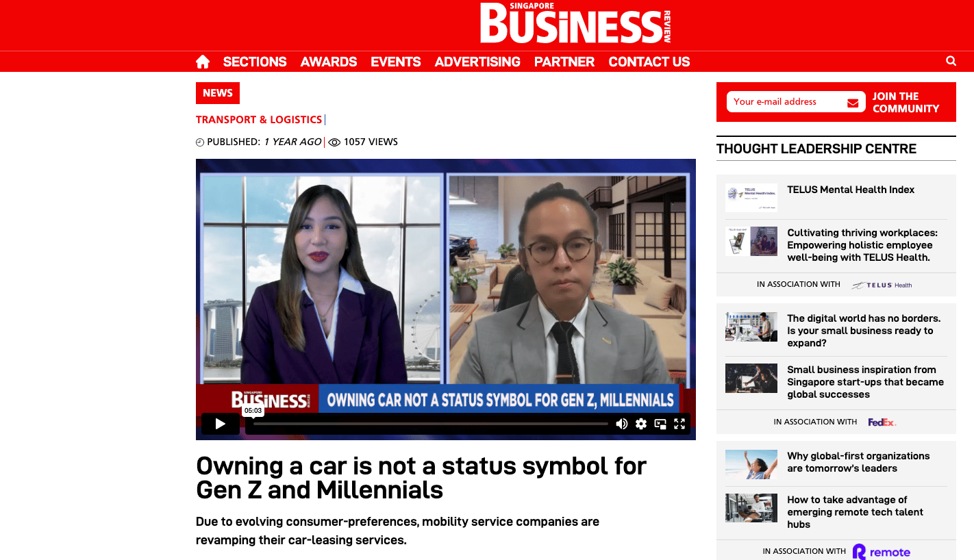Click the TELUS Health sponsor logo
Viewport: 974px width, 560px height.
(x=882, y=285)
